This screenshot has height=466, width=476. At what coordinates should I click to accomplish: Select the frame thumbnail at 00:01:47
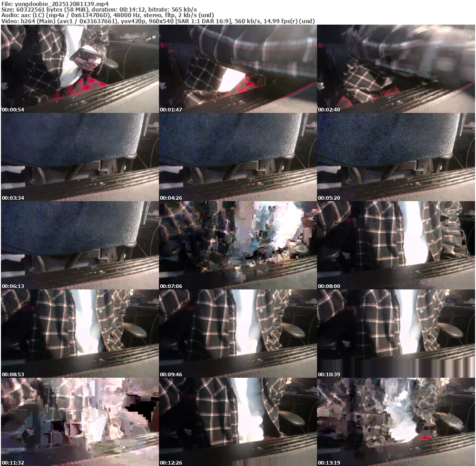[x=238, y=69]
